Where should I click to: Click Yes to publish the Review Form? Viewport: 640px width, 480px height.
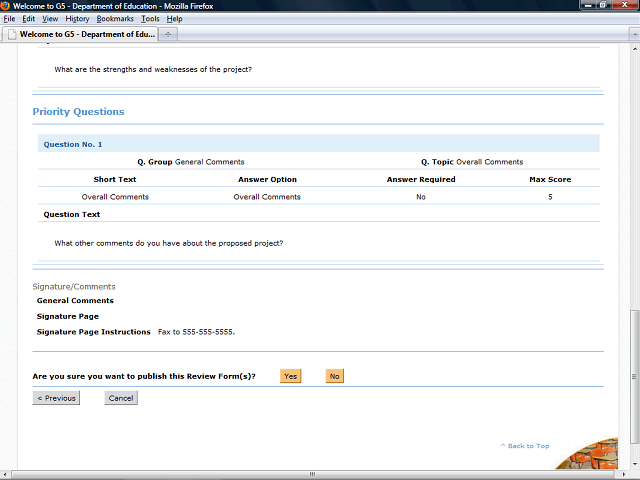290,376
